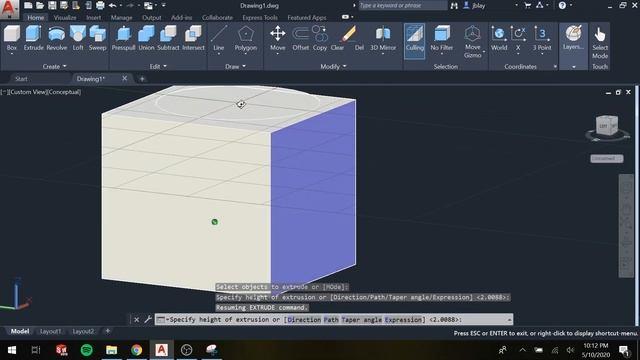Expand the Modify panel dropdown
Screen dimensions: 640x360
(x=333, y=67)
